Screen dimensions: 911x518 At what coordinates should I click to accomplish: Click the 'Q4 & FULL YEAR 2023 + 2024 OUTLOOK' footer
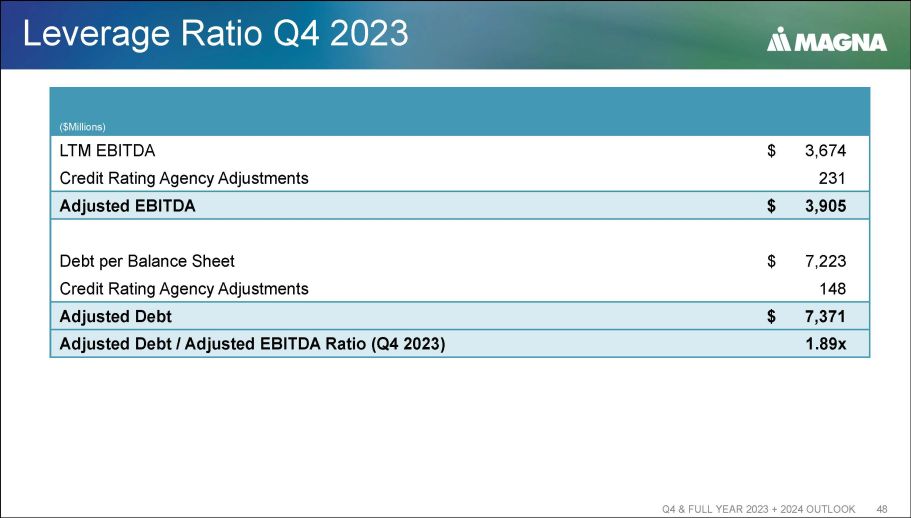[x=759, y=509]
